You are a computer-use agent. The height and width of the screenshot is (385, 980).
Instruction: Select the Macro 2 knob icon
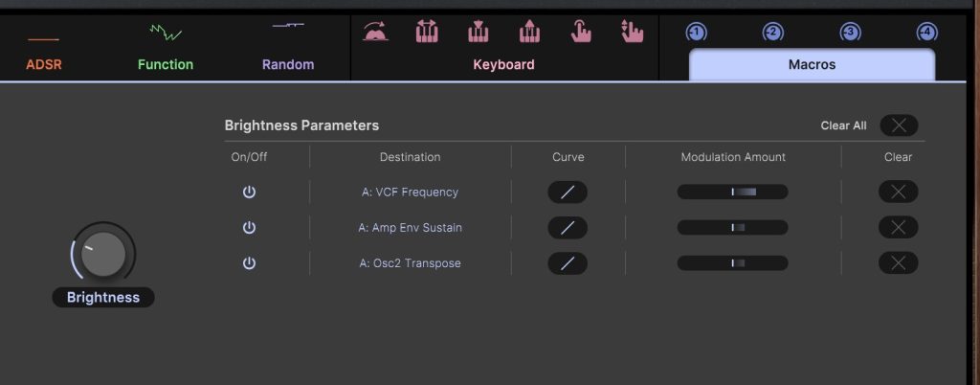[x=772, y=33]
